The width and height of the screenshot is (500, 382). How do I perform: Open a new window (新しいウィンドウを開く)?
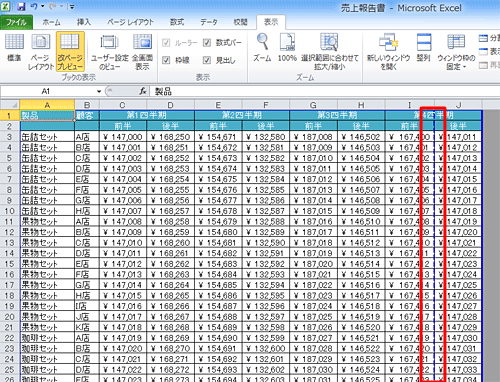point(388,52)
